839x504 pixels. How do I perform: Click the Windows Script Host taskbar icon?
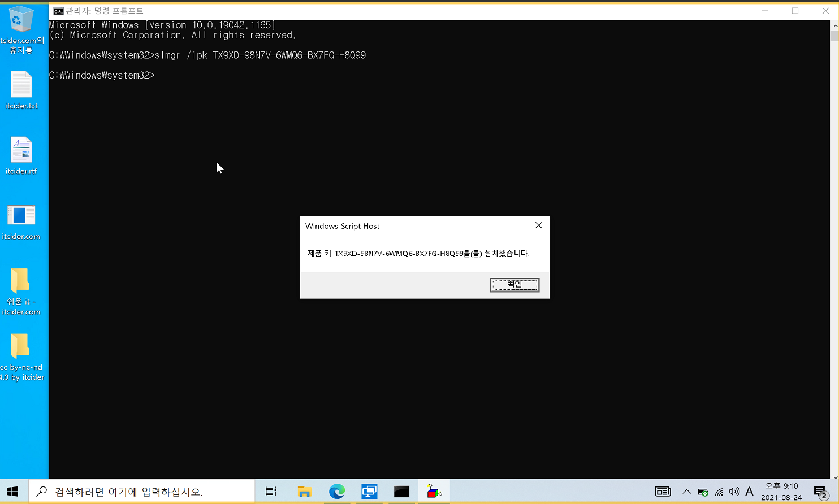(x=434, y=492)
